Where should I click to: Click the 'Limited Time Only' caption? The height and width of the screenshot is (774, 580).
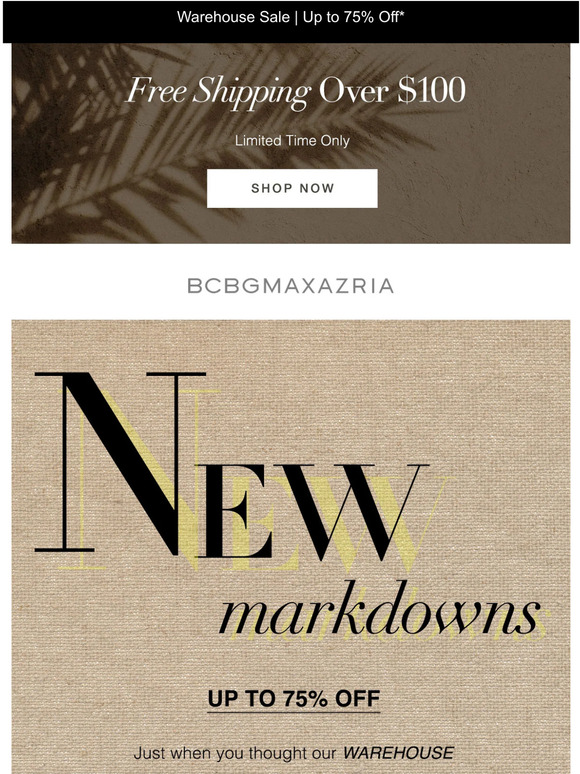(x=292, y=141)
